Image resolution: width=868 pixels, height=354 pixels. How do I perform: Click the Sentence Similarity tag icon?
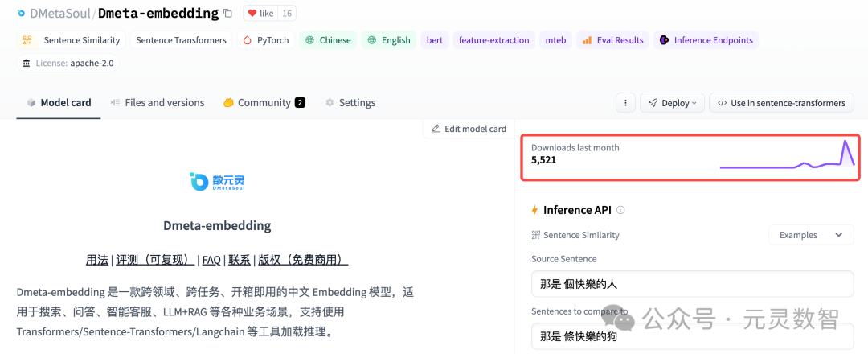(x=27, y=40)
